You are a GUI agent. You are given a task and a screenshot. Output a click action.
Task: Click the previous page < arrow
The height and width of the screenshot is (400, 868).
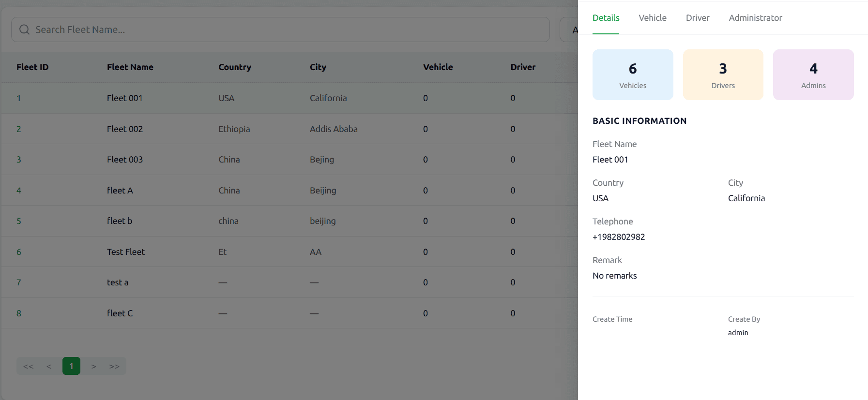pyautogui.click(x=49, y=366)
